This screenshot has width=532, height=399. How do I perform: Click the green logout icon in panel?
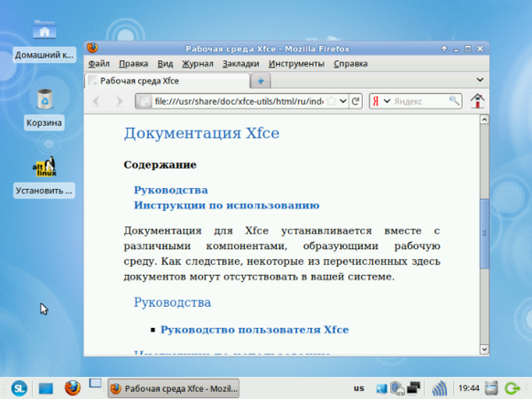(512, 387)
